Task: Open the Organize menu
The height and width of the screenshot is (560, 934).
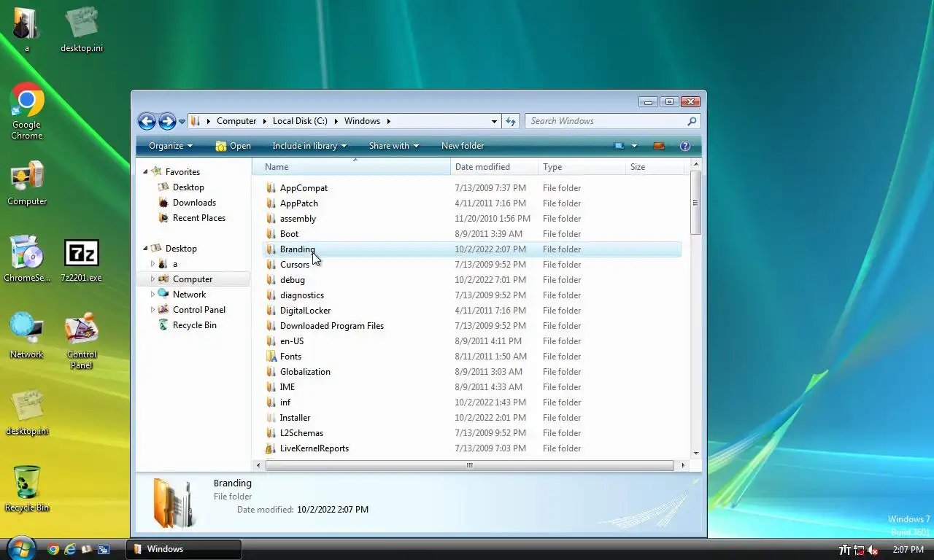Action: (x=171, y=146)
